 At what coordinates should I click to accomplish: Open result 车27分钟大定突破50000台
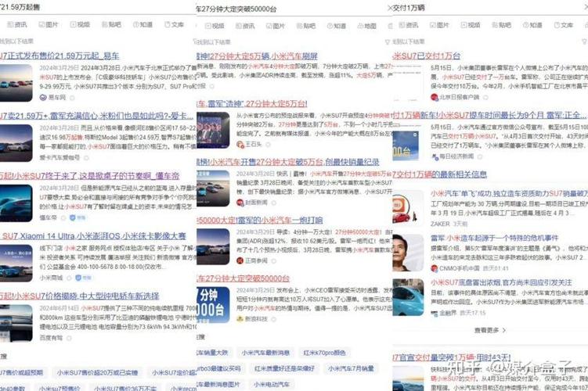(x=243, y=278)
